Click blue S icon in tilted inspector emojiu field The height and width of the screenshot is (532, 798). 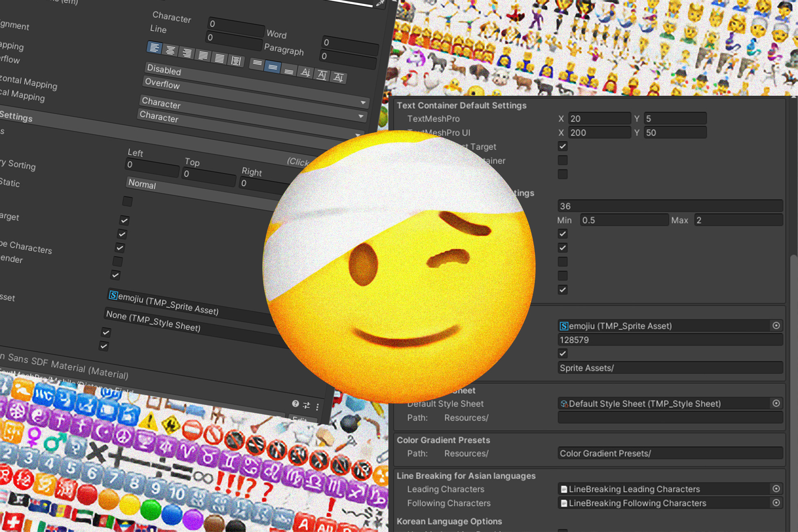click(113, 295)
